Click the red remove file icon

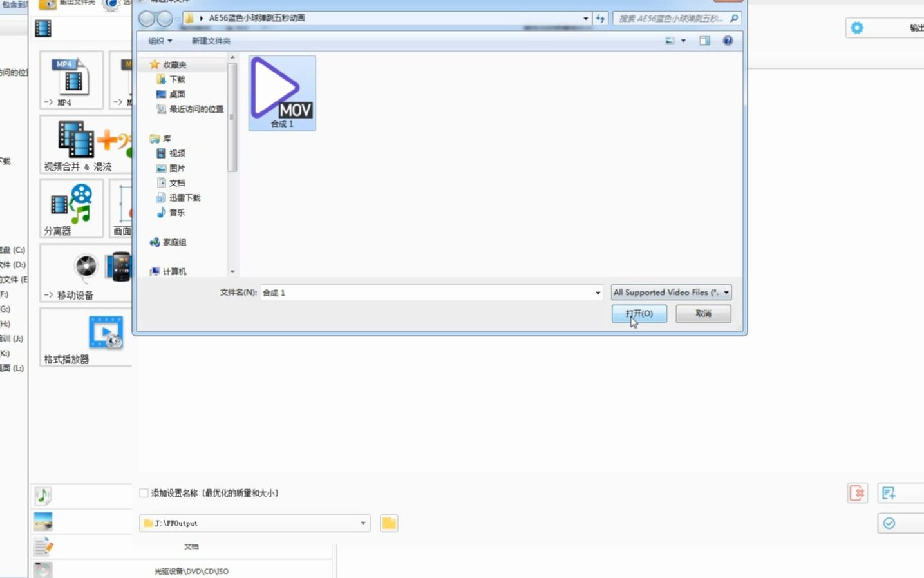(x=858, y=494)
